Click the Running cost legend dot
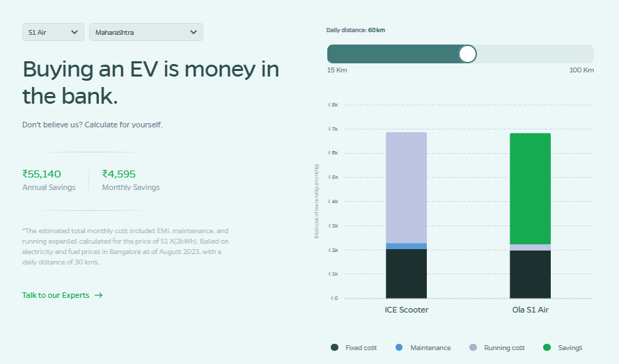 (x=473, y=347)
